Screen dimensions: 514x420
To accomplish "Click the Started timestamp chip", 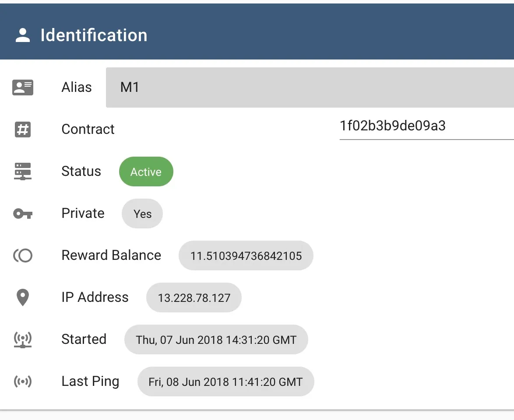I will (x=216, y=339).
